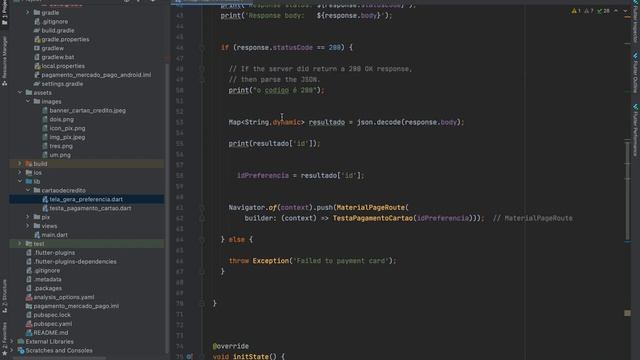
Task: Expand Scratches and Consoles node
Action: [x=11, y=351]
